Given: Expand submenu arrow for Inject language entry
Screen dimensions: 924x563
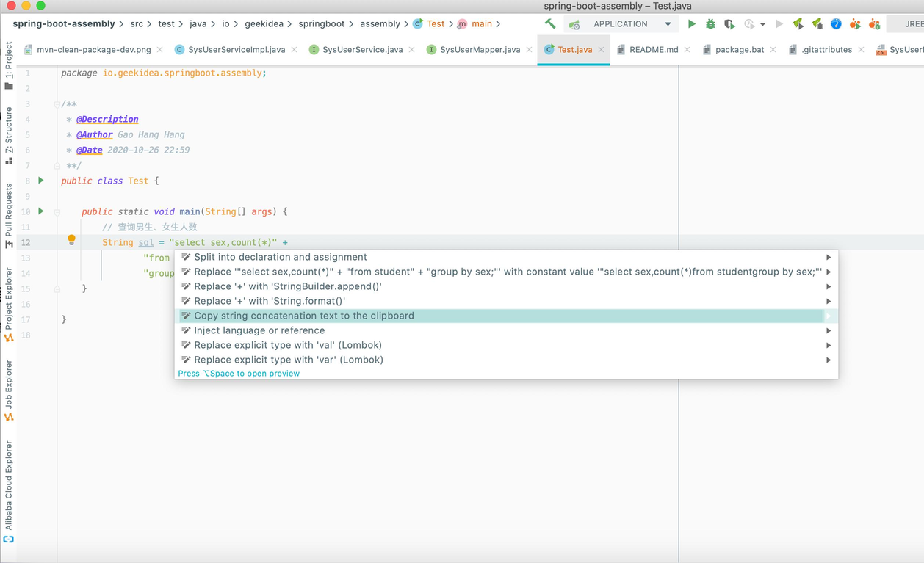Looking at the screenshot, I should click(x=829, y=330).
